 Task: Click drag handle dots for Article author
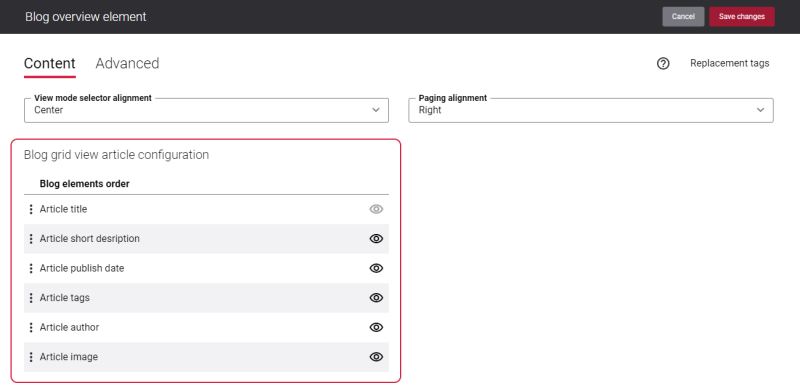[x=31, y=328]
